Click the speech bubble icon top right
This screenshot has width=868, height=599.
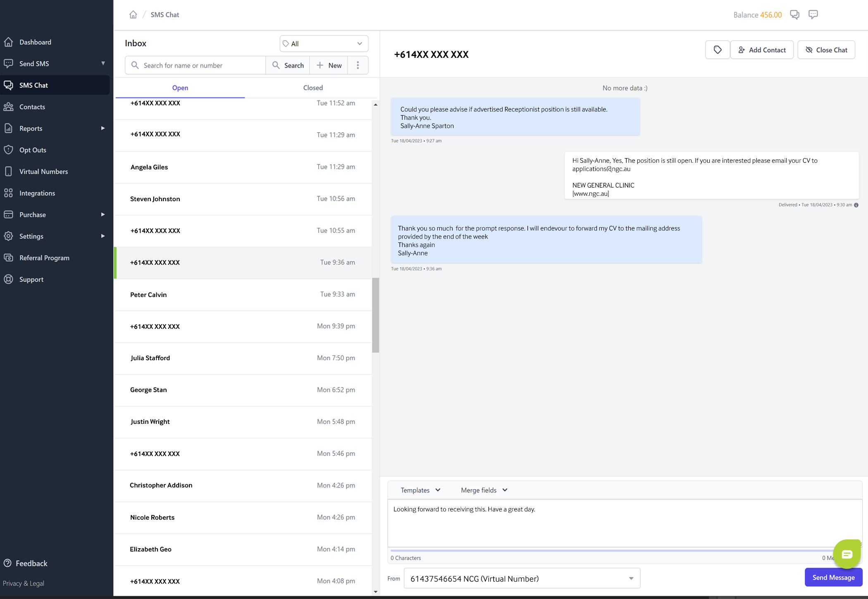[x=813, y=15]
